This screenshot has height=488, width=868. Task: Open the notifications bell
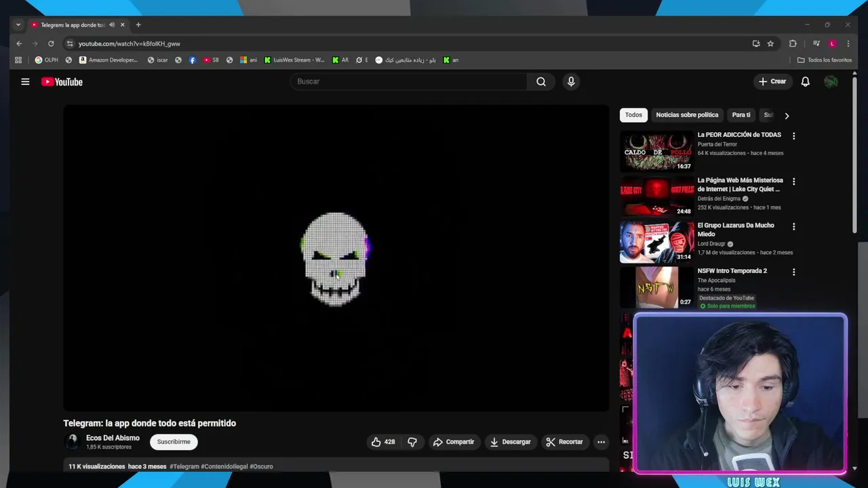click(x=806, y=81)
